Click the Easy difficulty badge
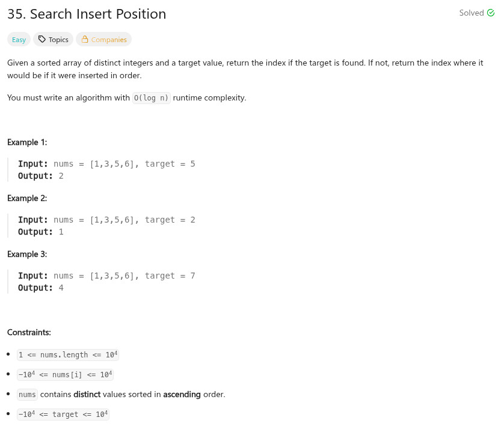The width and height of the screenshot is (504, 435). pos(19,40)
